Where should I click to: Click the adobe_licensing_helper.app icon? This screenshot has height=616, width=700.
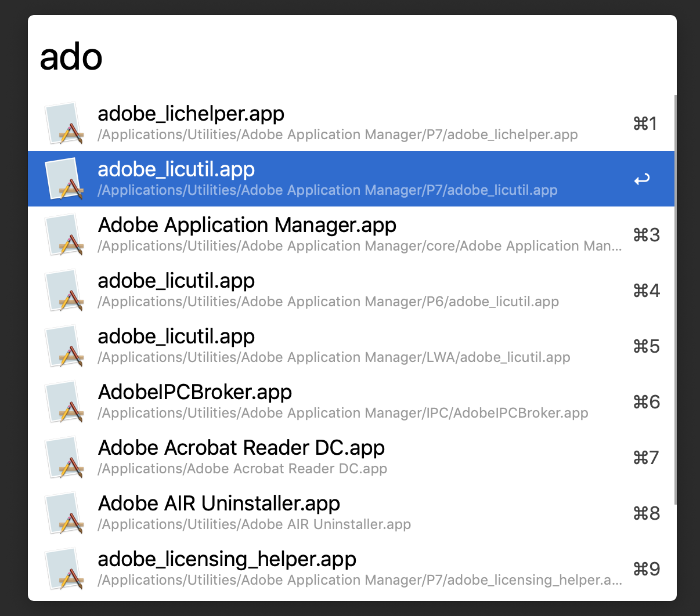(x=64, y=569)
